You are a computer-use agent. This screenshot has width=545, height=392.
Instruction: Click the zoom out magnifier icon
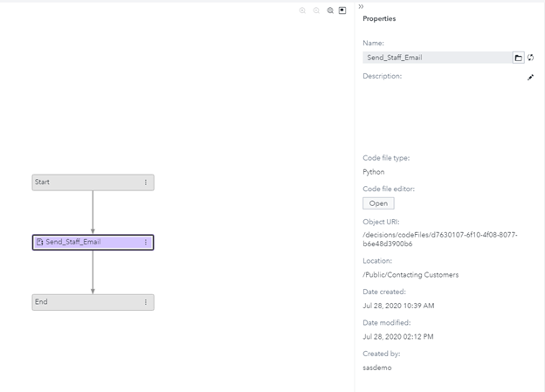point(316,10)
